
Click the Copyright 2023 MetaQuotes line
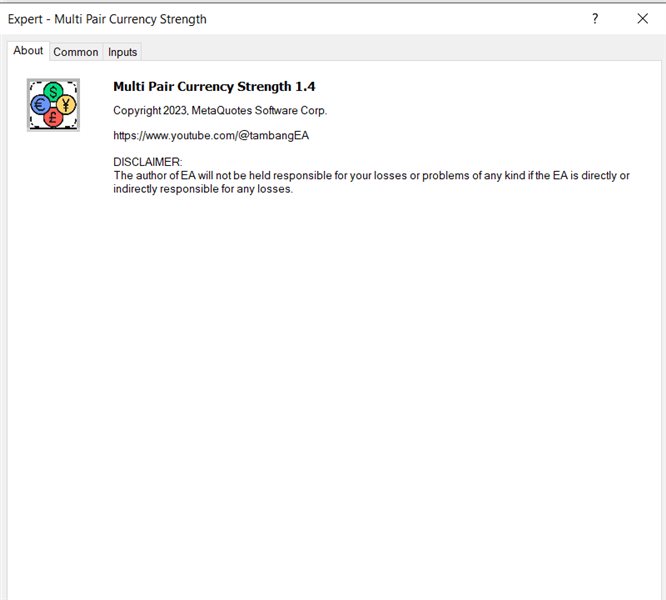[x=220, y=110]
